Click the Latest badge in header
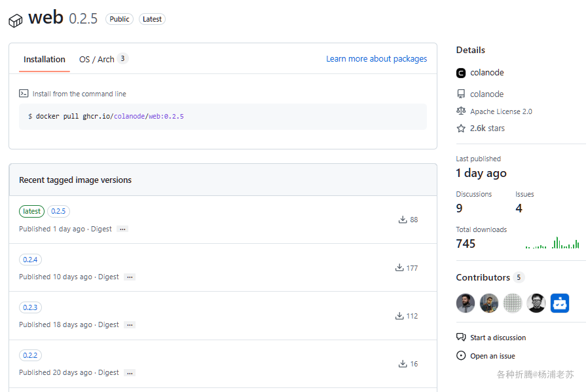The height and width of the screenshot is (392, 588). click(152, 19)
